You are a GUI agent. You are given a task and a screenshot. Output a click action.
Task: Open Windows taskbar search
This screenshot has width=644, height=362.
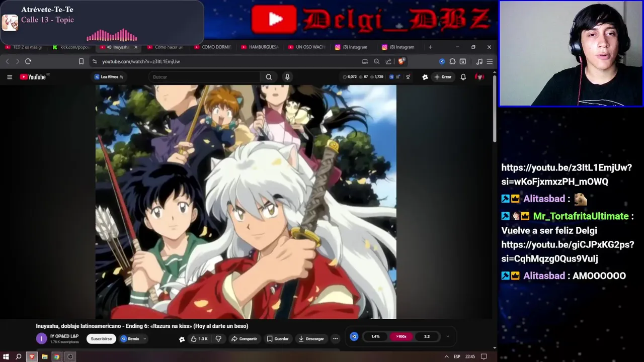tap(19, 356)
